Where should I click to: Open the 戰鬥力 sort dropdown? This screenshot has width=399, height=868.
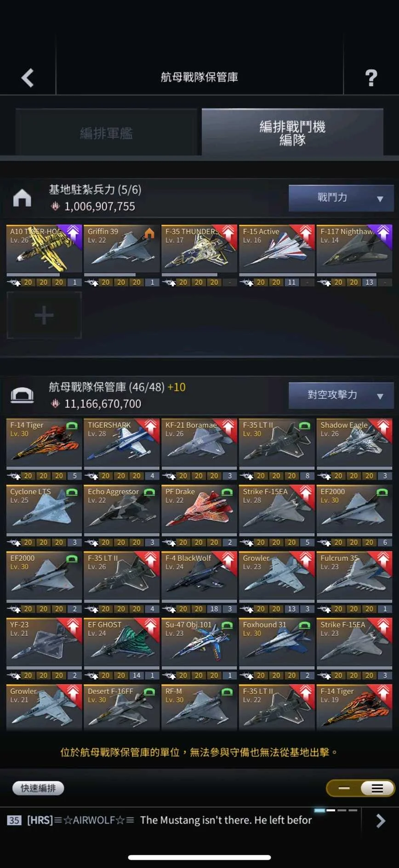click(x=341, y=198)
